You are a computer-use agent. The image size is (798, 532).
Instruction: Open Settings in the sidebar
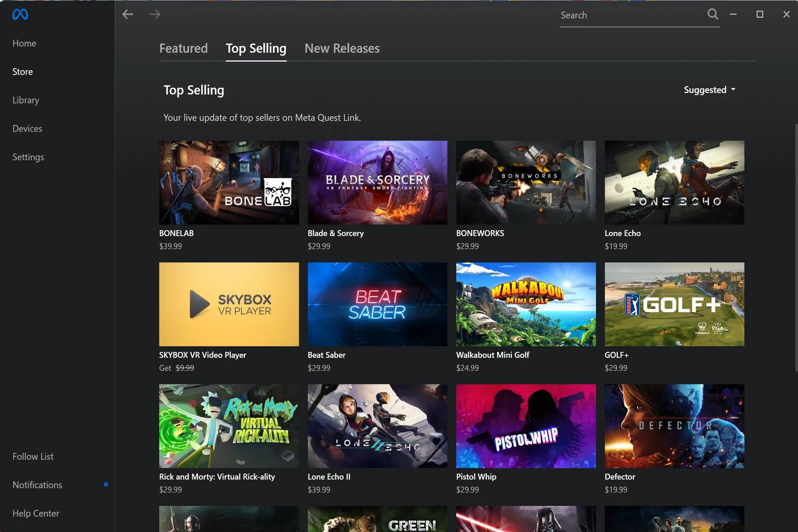[x=28, y=157]
